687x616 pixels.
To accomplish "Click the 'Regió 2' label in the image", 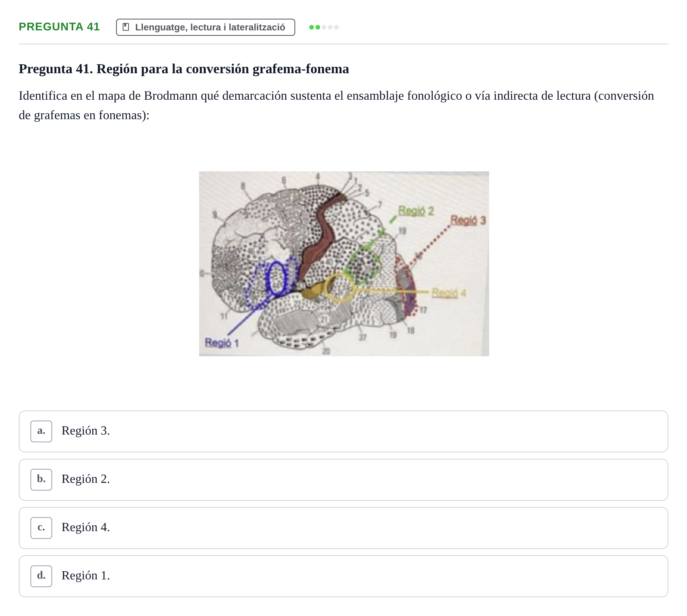I will point(416,211).
